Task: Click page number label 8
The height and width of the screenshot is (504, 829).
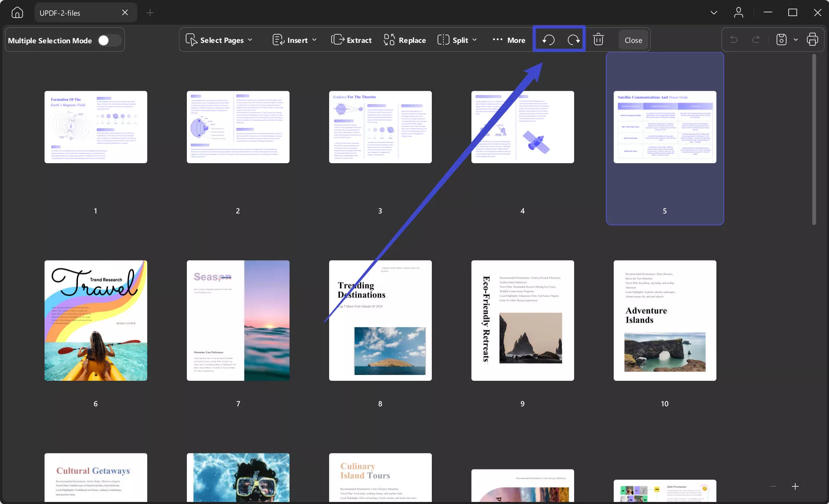Action: click(x=380, y=403)
